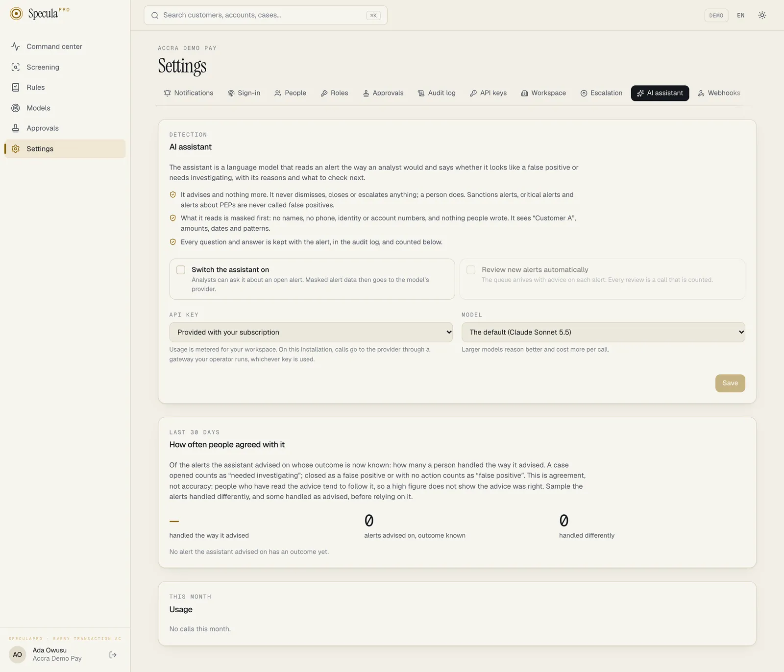Expand the Model dropdown
The image size is (784, 672).
point(603,332)
